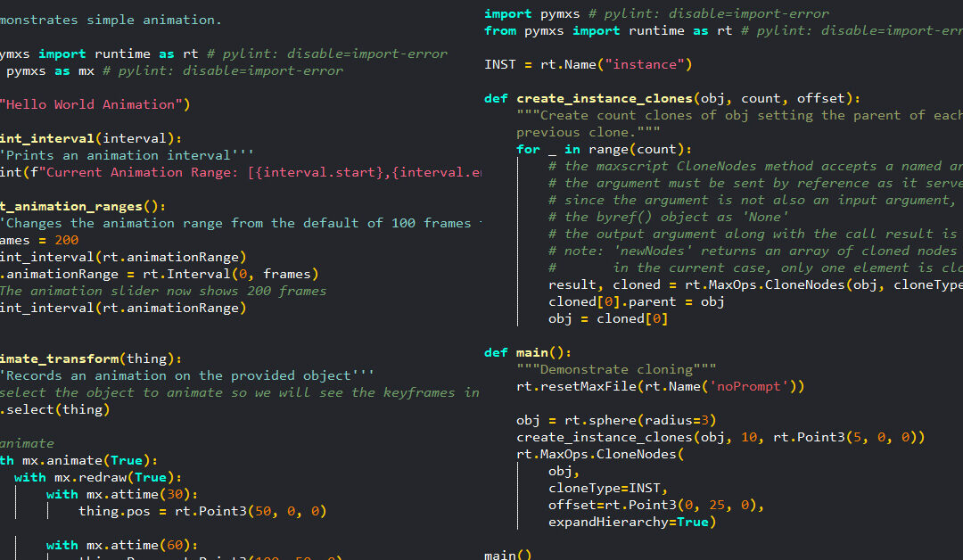Click the "with mx.attime(30):" line

click(122, 494)
